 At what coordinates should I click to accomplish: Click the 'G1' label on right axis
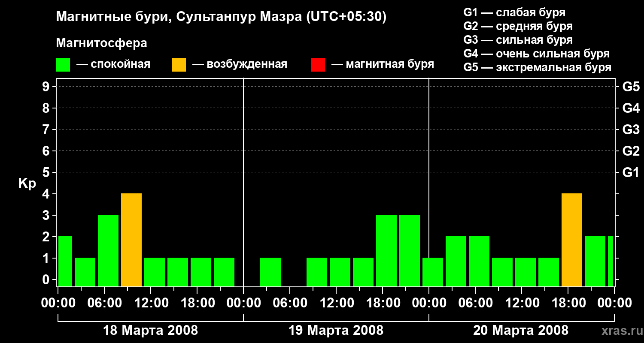[x=631, y=172]
